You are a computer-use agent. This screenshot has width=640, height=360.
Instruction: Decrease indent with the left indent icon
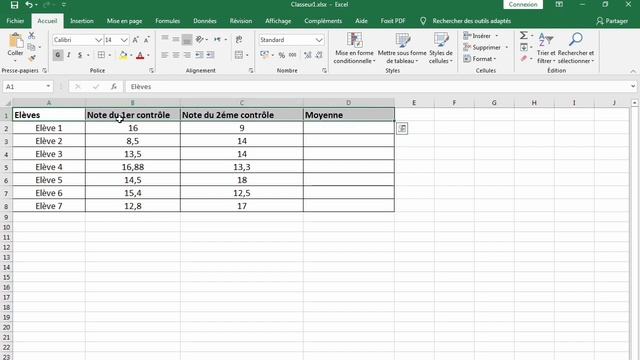pyautogui.click(x=199, y=55)
